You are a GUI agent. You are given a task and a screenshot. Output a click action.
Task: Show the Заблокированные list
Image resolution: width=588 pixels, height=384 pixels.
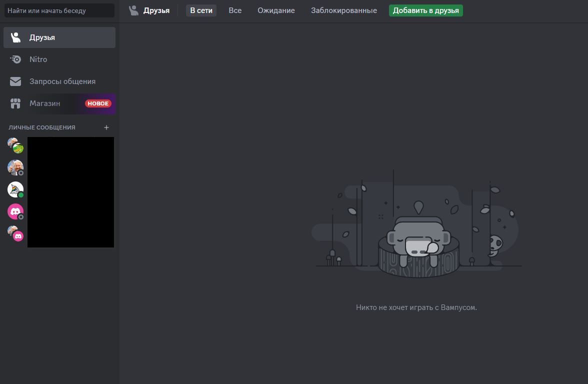[343, 10]
